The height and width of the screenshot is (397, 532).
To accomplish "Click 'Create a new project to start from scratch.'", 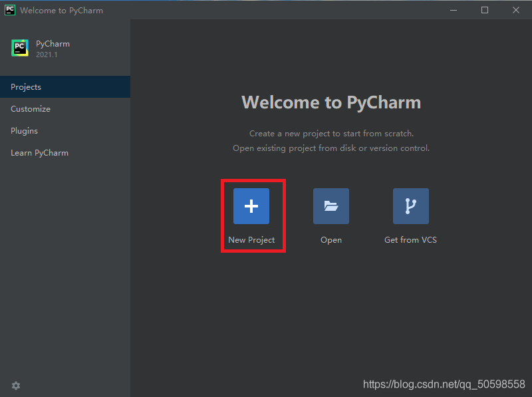I will point(331,134).
